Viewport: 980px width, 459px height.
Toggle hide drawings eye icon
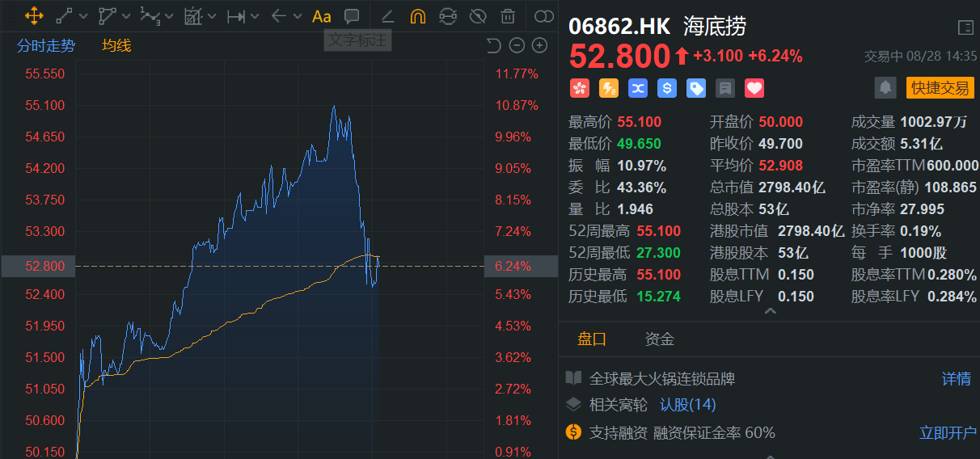[x=477, y=15]
